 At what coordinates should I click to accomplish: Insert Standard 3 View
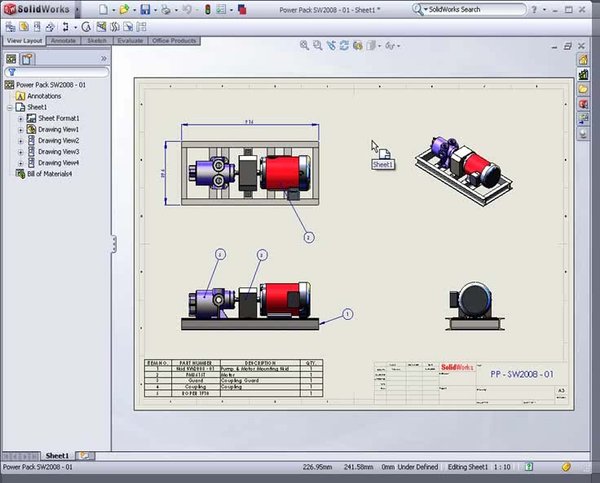click(x=10, y=27)
